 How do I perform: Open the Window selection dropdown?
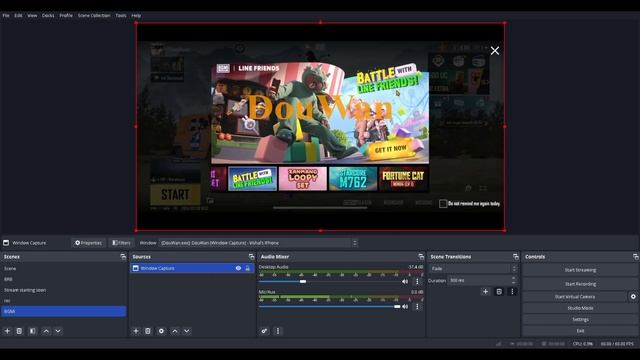258,243
